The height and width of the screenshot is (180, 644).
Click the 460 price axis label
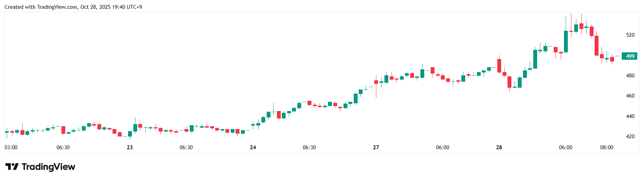pyautogui.click(x=630, y=96)
